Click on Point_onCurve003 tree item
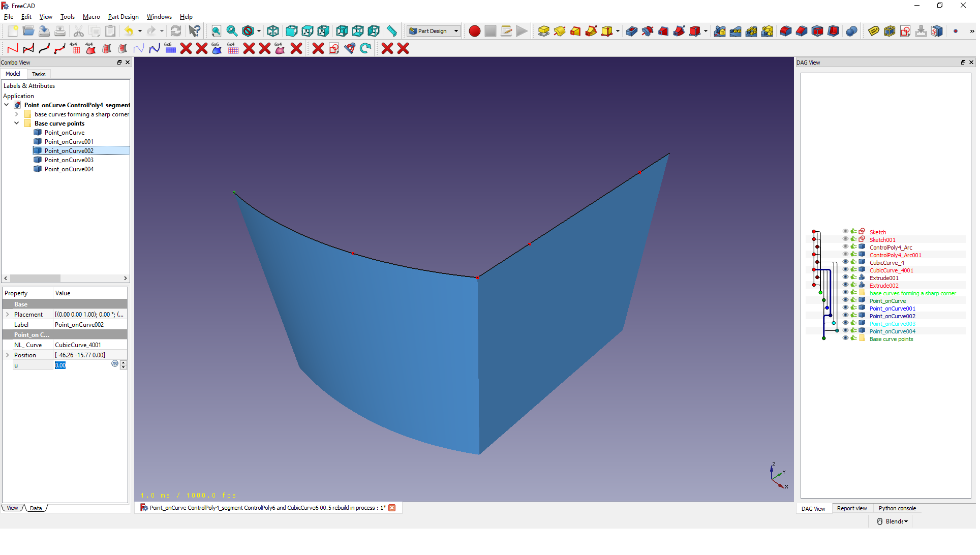 pyautogui.click(x=69, y=160)
